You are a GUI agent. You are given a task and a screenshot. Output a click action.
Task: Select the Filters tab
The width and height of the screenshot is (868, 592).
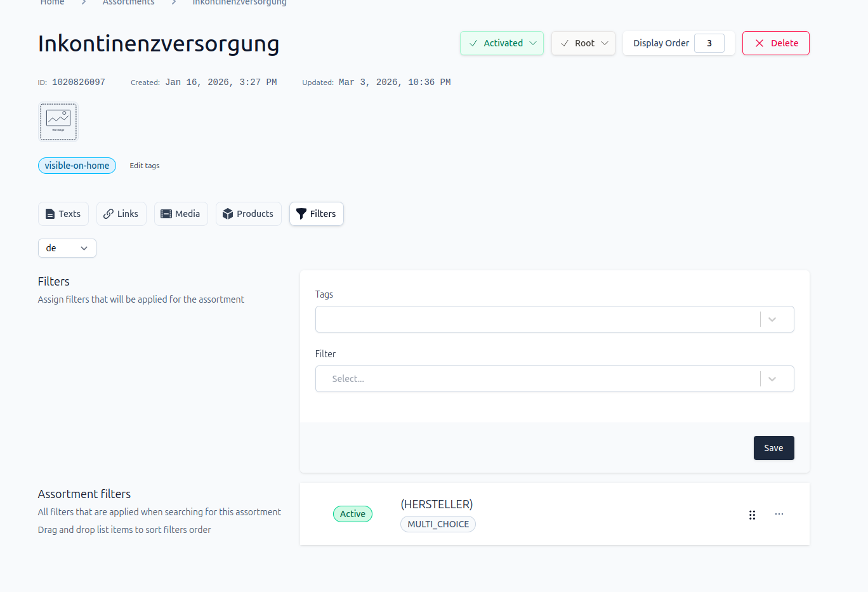[x=317, y=214]
